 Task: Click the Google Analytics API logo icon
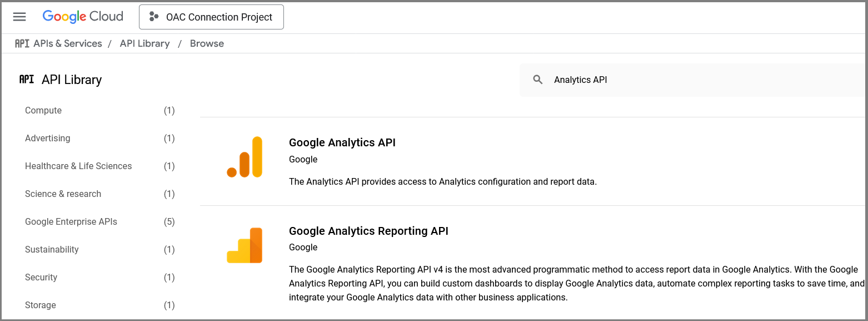click(245, 157)
